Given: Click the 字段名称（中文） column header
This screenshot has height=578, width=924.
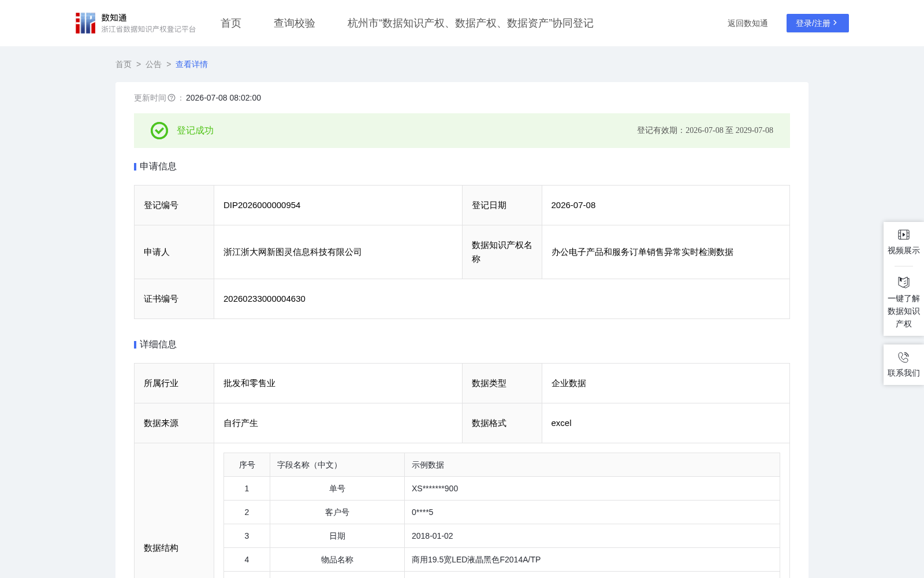Looking at the screenshot, I should click(x=337, y=465).
